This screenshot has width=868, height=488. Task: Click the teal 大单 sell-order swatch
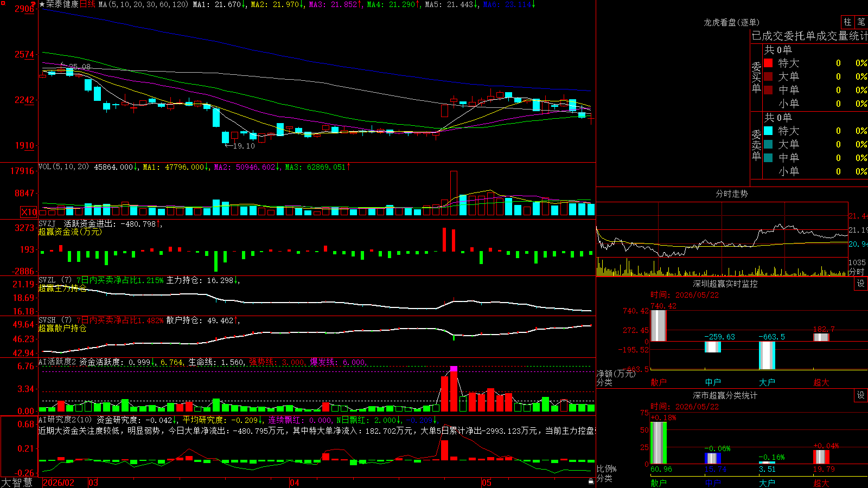768,144
